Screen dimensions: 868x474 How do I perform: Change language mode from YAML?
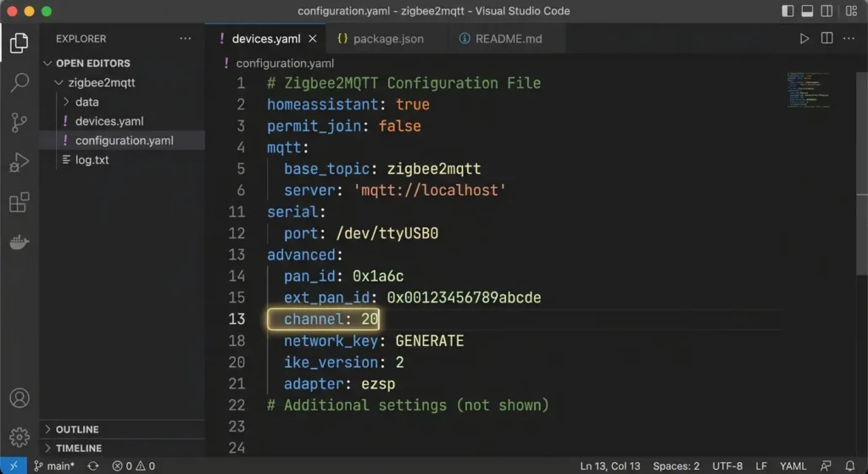(x=793, y=466)
